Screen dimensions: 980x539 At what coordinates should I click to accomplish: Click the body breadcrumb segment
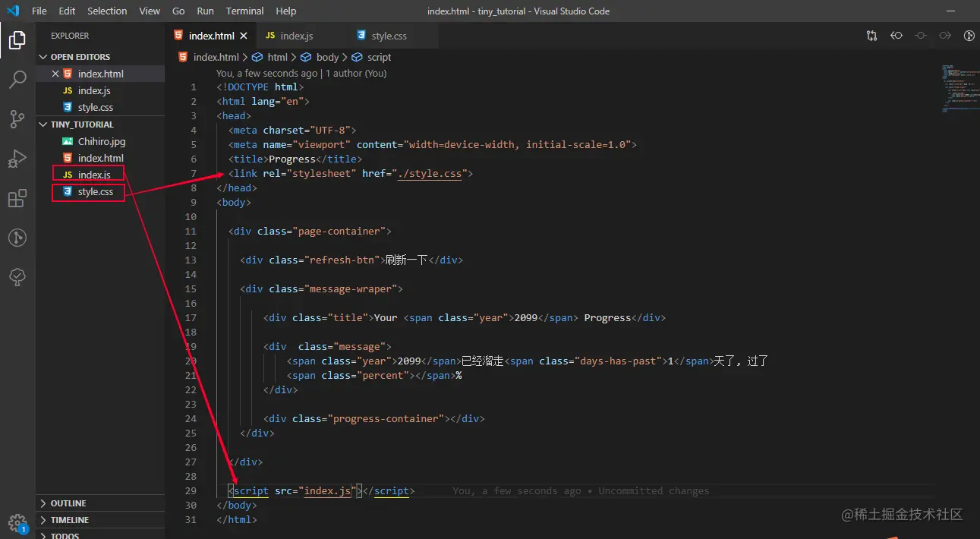(x=328, y=57)
